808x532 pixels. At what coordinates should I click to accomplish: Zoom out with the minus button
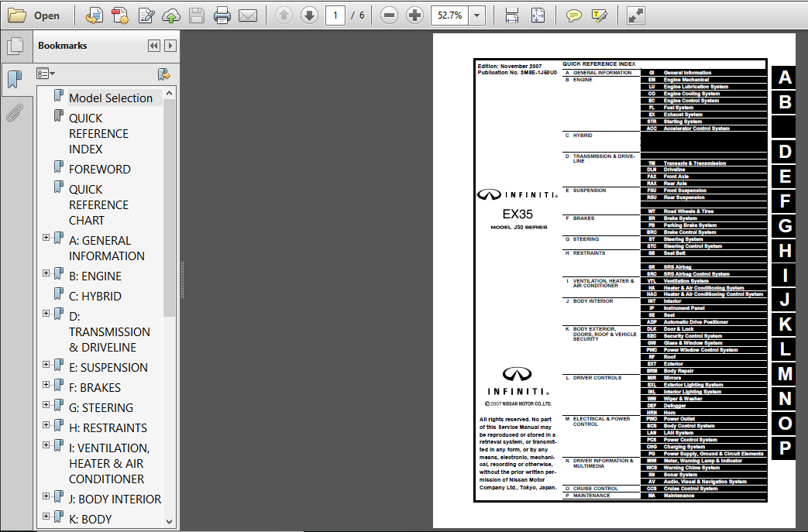[x=389, y=15]
